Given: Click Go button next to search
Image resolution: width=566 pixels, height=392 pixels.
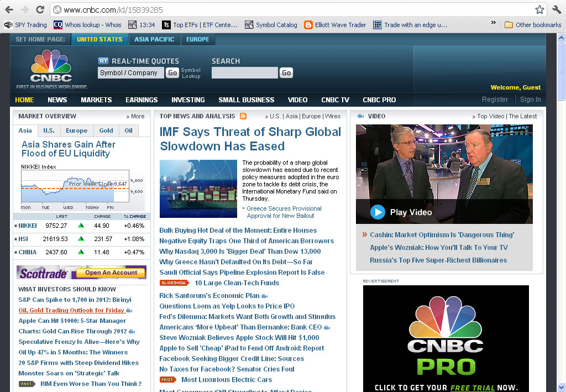Looking at the screenshot, I should coord(286,73).
